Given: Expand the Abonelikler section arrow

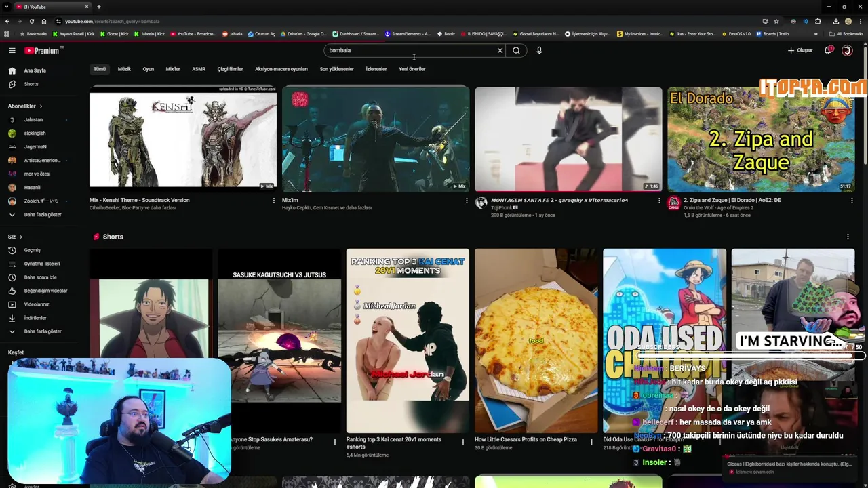Looking at the screenshot, I should [x=41, y=106].
